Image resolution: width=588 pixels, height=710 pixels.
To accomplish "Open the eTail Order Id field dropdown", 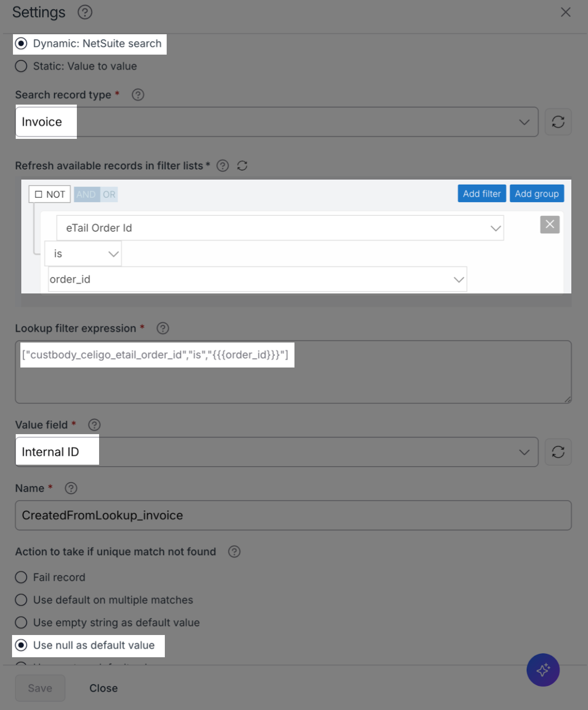I will click(x=280, y=228).
